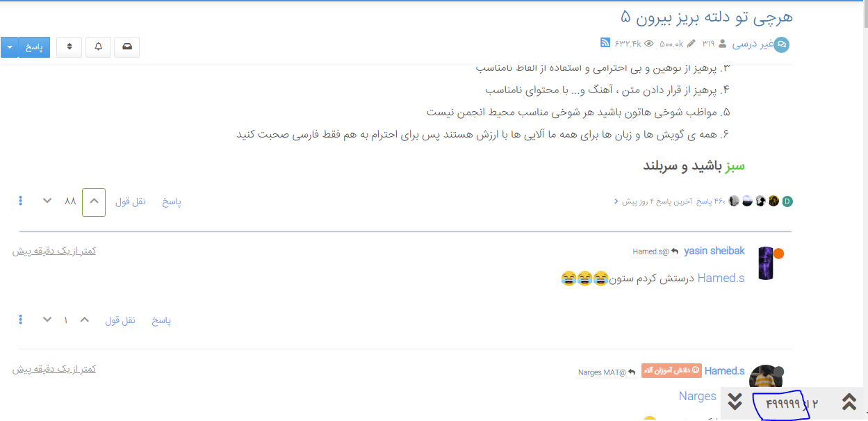
Task: Click the post index pagination indicator
Action: coord(792,404)
